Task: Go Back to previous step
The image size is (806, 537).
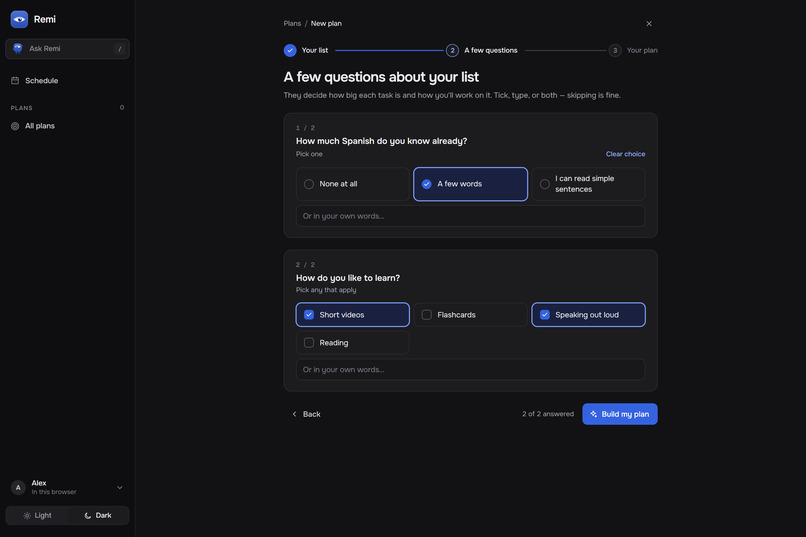Action: pos(306,414)
